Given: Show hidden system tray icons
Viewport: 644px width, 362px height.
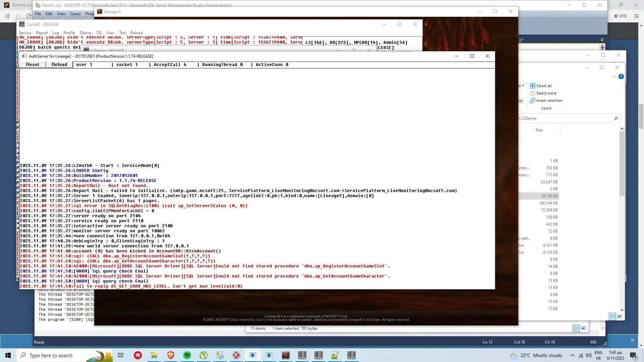Looking at the screenshot, I should pyautogui.click(x=573, y=355).
